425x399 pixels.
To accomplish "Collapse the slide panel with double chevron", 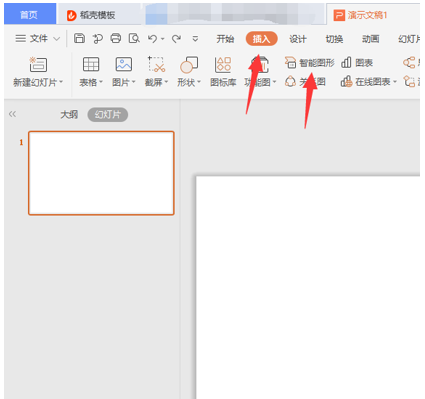I will (x=12, y=114).
